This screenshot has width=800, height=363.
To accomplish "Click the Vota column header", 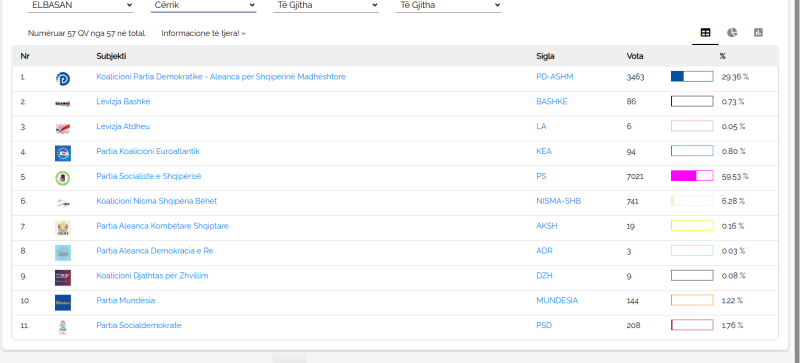I will [635, 56].
